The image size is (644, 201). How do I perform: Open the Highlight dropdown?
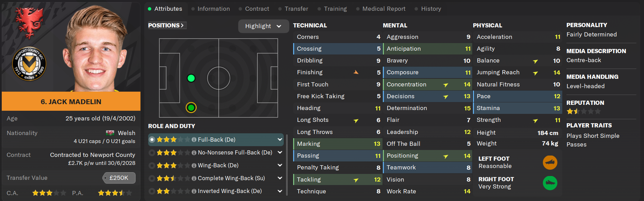263,26
